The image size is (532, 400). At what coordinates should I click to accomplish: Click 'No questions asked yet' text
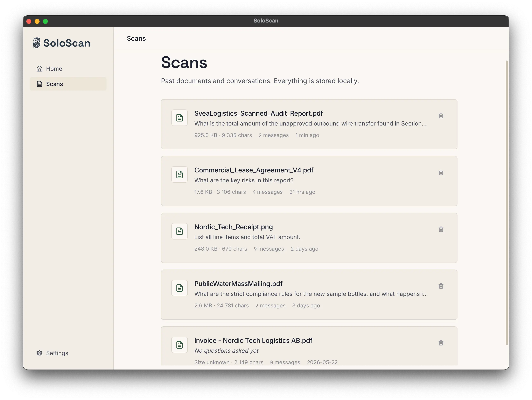(226, 350)
